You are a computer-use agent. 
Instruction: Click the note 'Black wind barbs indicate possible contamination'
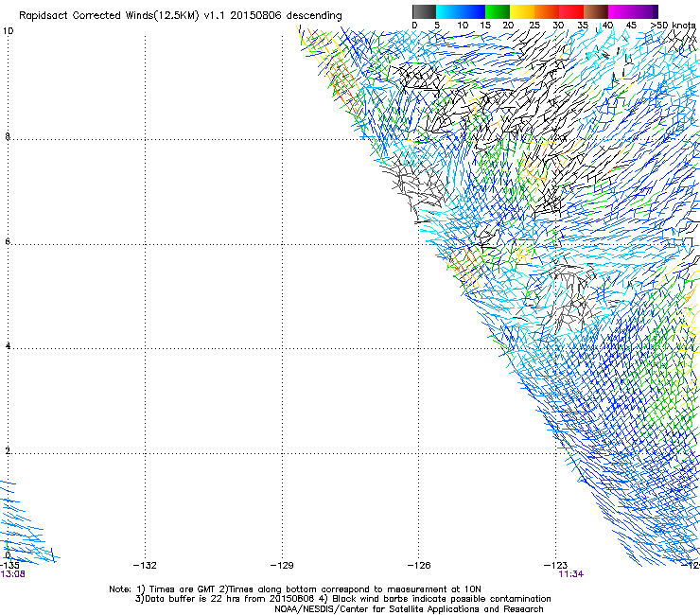pos(442,599)
